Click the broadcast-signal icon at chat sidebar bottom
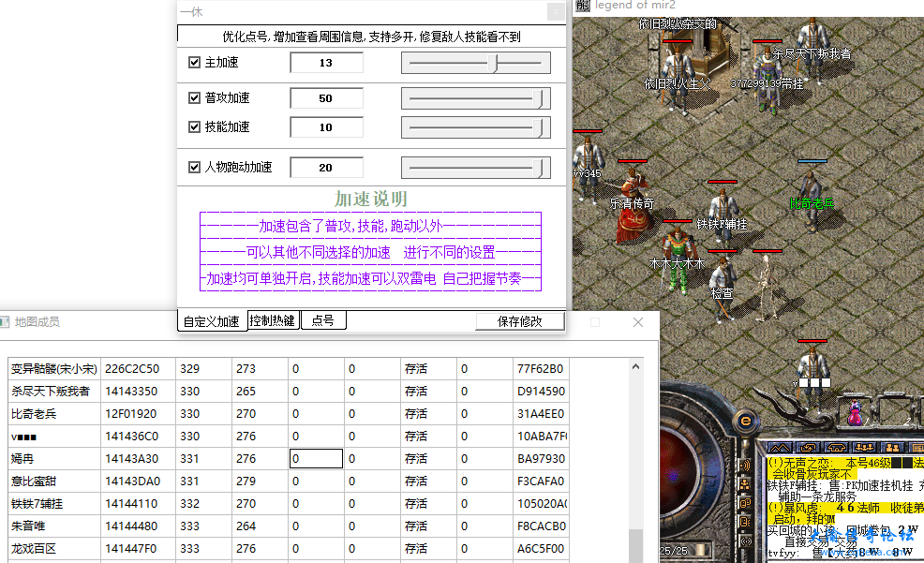This screenshot has width=924, height=563. click(x=745, y=541)
